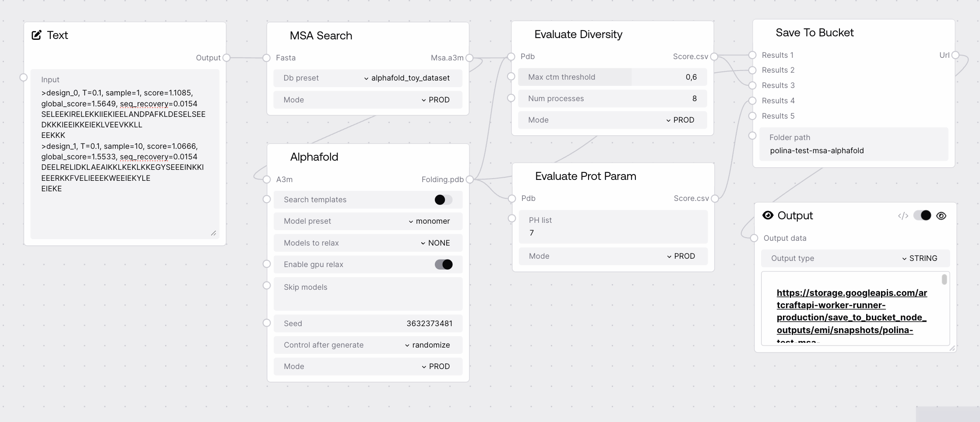Click the Seed value field
The image size is (980, 422).
coord(429,324)
